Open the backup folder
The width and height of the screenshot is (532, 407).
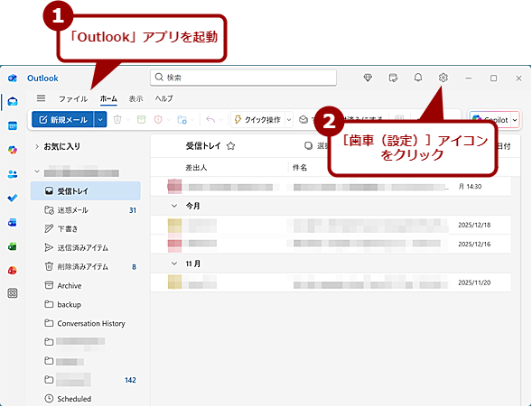pyautogui.click(x=86, y=304)
